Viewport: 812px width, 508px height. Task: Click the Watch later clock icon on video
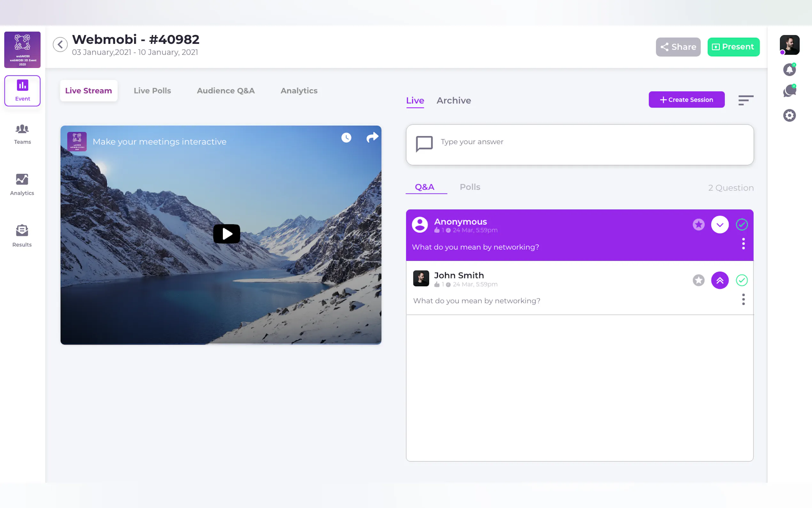pos(346,138)
